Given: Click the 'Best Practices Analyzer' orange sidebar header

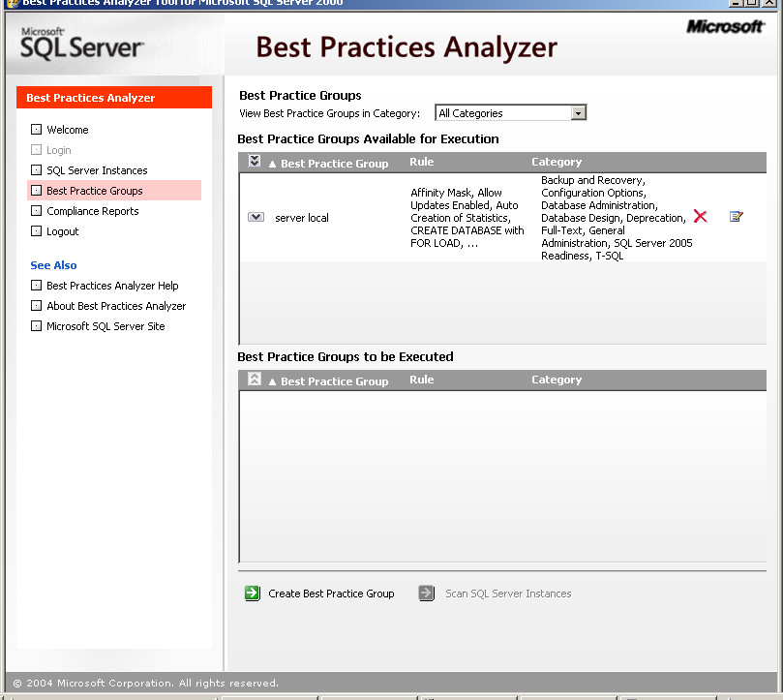Looking at the screenshot, I should coord(114,98).
